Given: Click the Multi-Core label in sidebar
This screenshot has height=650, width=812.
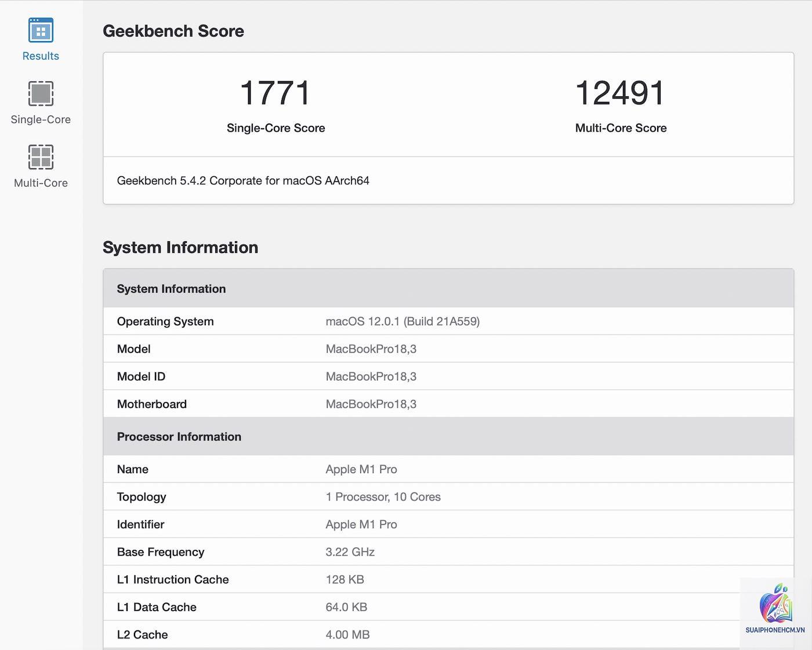Looking at the screenshot, I should [41, 183].
